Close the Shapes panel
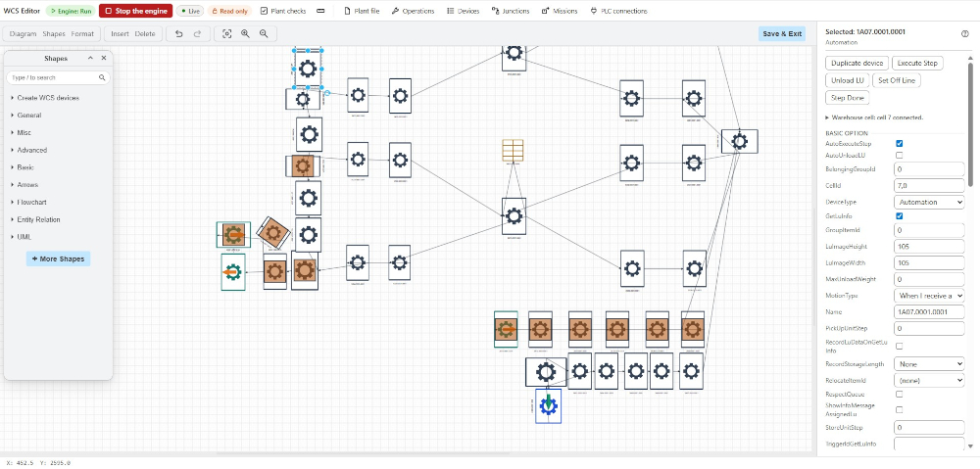The image size is (980, 469). click(104, 58)
